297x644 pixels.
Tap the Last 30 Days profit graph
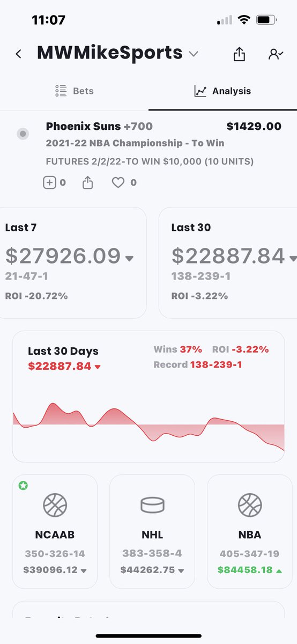coord(148,428)
